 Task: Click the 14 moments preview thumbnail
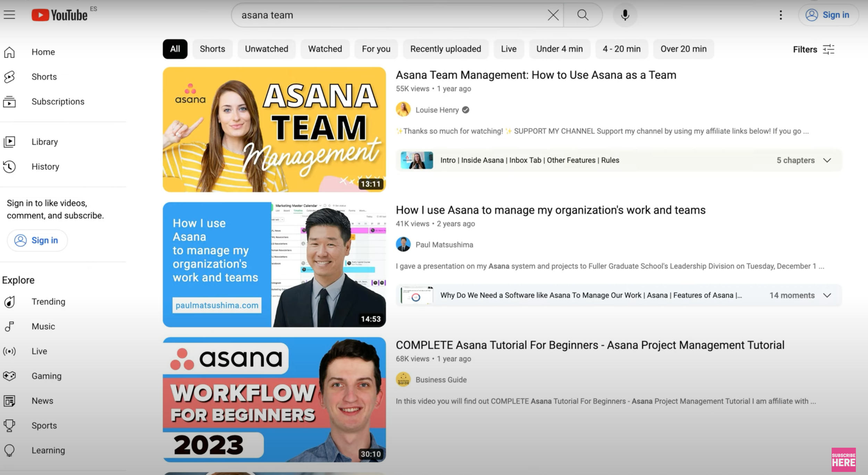(x=417, y=295)
